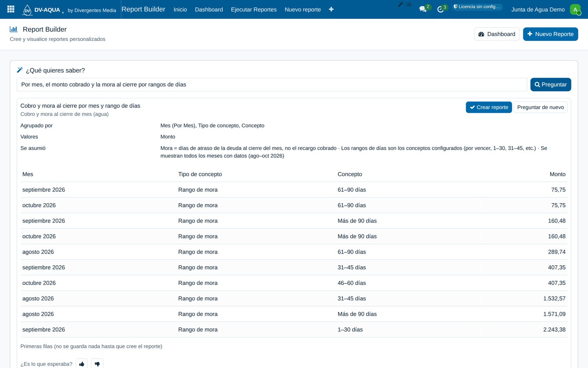This screenshot has width=588, height=368.
Task: Click the 1.532,57 amount cell
Action: pos(554,298)
